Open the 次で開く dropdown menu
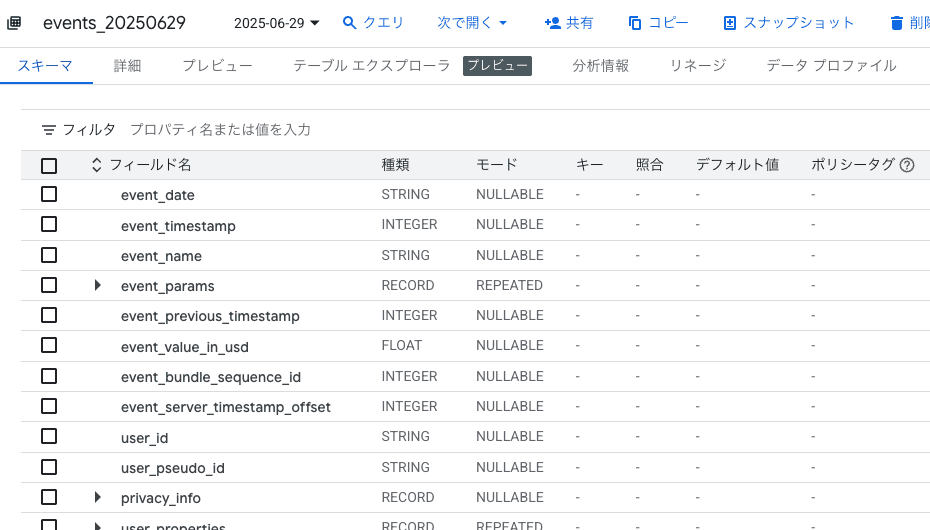The width and height of the screenshot is (930, 530). click(472, 22)
